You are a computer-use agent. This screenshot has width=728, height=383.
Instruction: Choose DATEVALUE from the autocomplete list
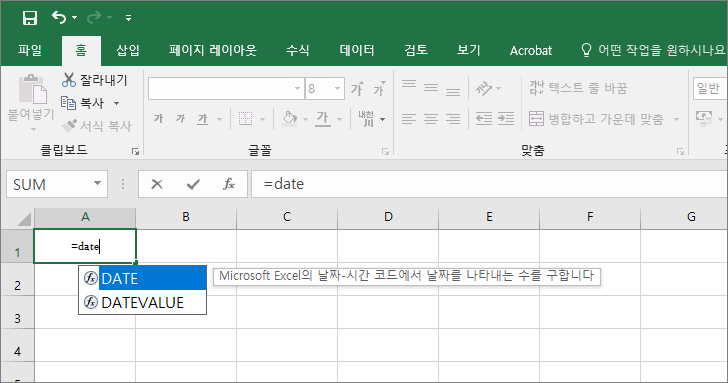143,303
